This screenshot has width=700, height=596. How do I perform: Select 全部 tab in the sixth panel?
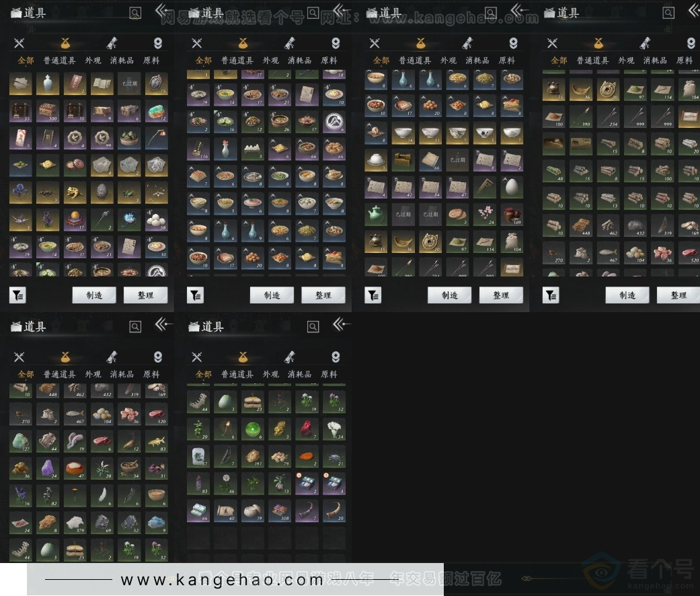pos(204,374)
